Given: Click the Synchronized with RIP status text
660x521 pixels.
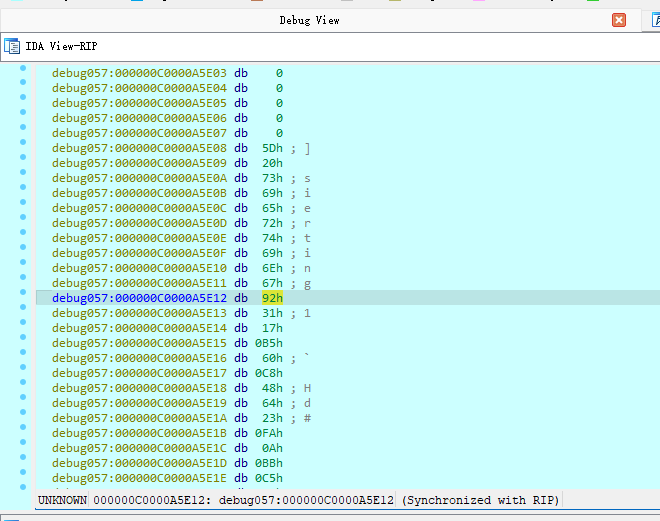Looking at the screenshot, I should 480,500.
